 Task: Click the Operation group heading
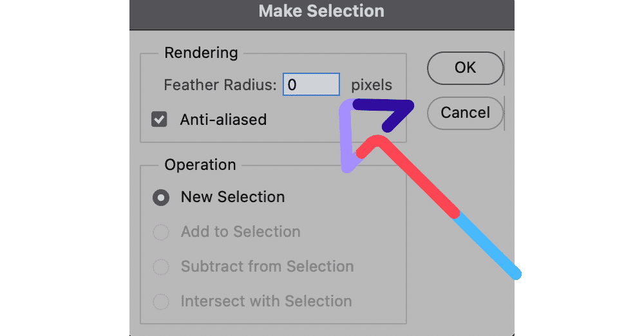(200, 165)
